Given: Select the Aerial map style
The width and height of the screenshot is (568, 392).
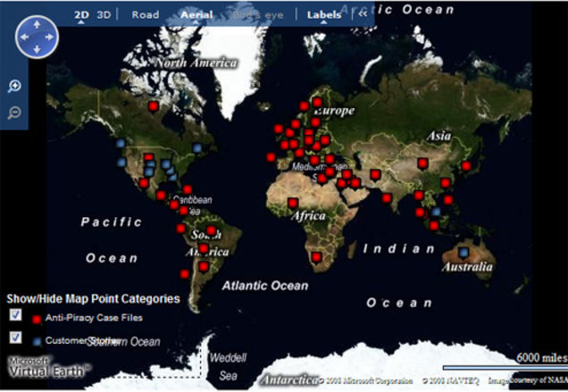Looking at the screenshot, I should click(196, 15).
